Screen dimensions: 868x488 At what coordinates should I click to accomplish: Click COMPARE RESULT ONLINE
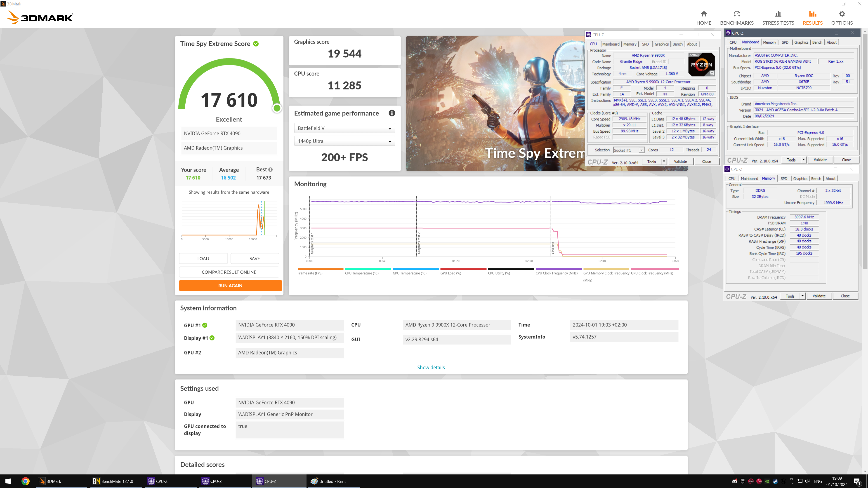pyautogui.click(x=229, y=272)
